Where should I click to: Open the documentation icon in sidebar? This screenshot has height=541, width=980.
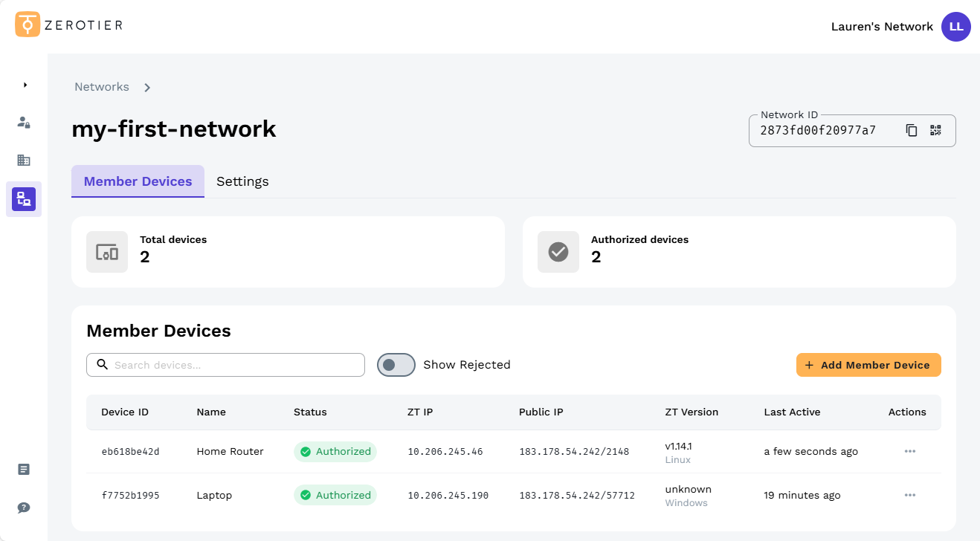[24, 469]
